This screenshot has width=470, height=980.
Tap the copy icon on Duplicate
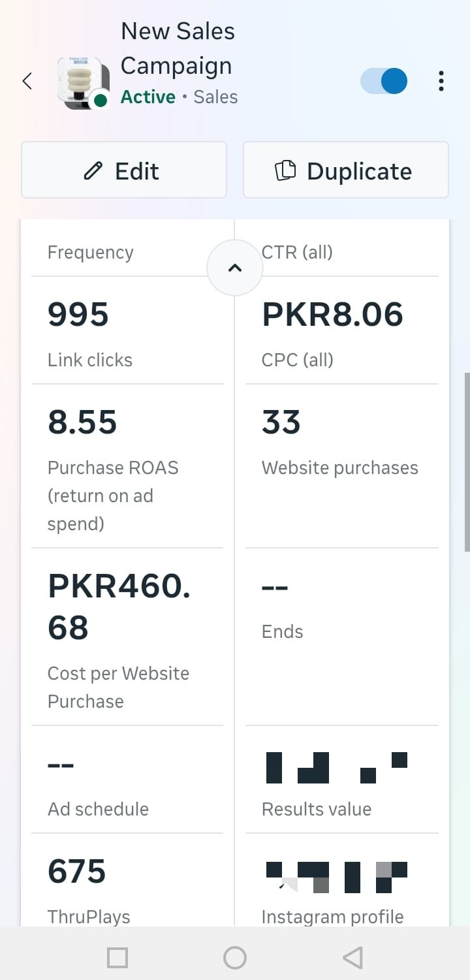click(285, 171)
